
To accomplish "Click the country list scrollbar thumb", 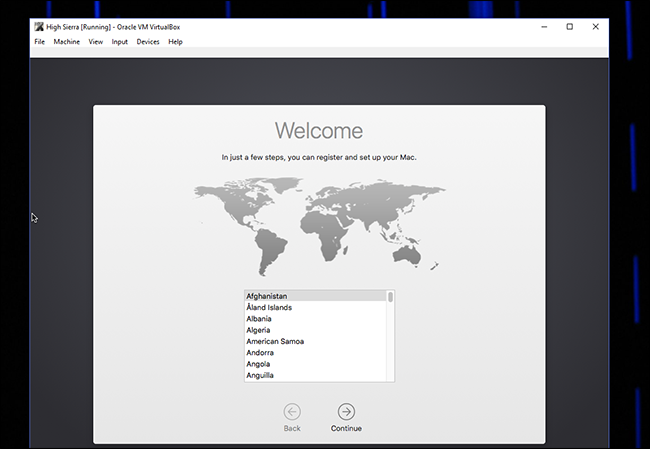I will [x=390, y=297].
